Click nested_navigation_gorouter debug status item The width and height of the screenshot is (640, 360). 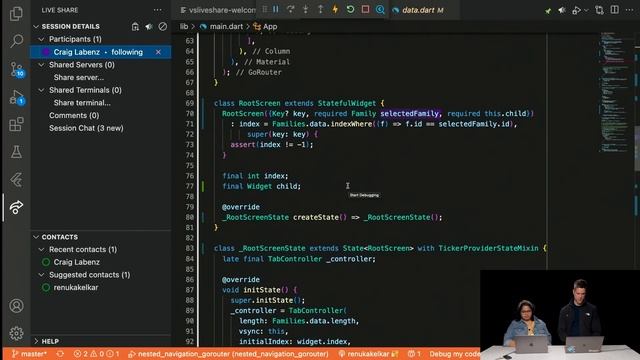229,354
